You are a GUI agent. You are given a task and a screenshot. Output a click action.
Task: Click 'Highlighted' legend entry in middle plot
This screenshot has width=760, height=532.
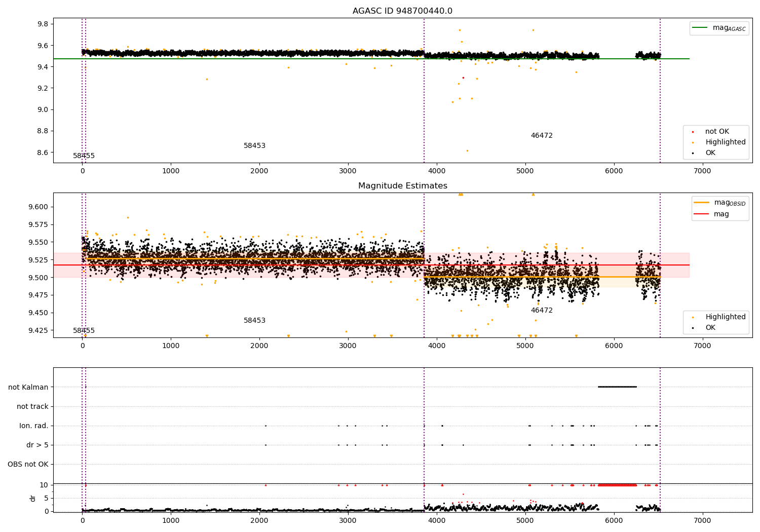pyautogui.click(x=718, y=317)
